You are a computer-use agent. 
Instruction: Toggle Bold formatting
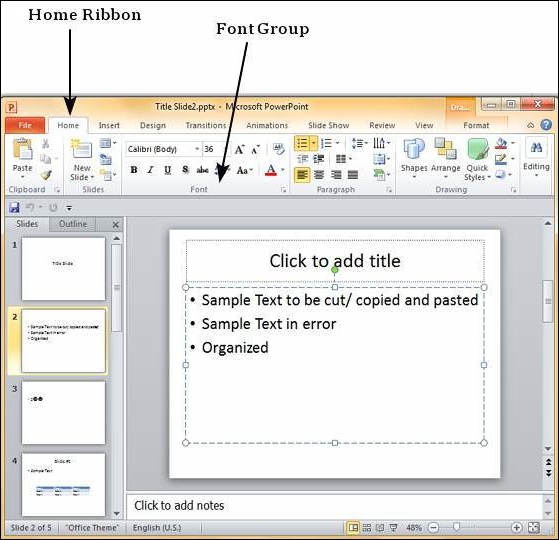tap(134, 170)
